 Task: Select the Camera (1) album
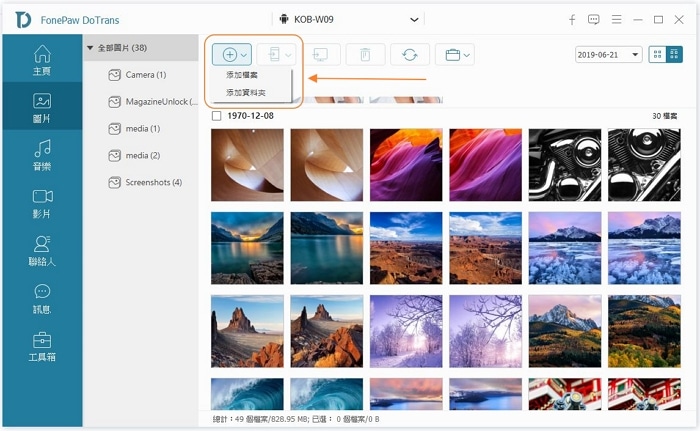[x=141, y=75]
